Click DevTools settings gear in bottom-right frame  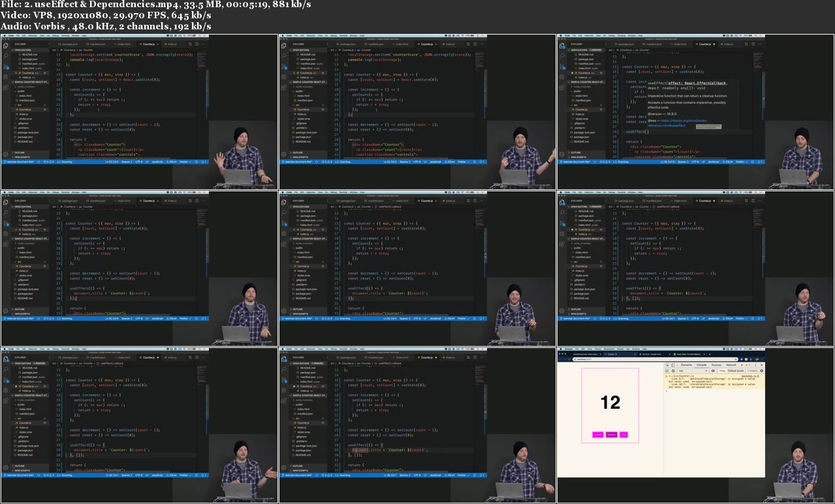761,370
